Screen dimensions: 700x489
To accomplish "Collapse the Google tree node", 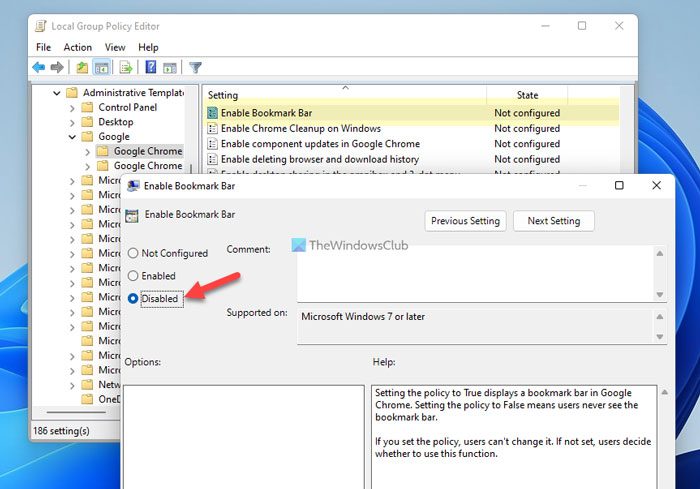I will click(72, 137).
